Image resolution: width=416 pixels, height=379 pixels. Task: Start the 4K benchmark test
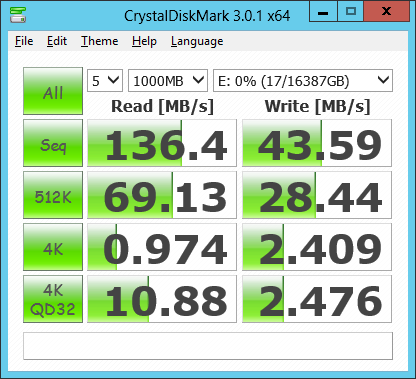point(53,247)
